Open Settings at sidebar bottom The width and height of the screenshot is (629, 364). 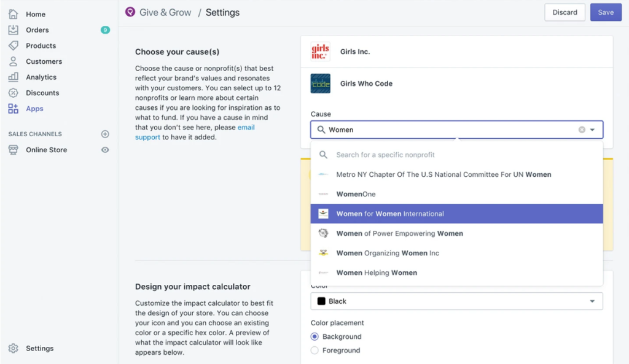point(40,349)
